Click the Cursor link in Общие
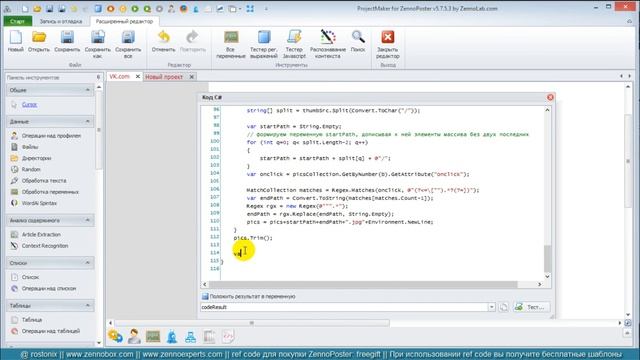This screenshot has width=640, height=360. (29, 104)
